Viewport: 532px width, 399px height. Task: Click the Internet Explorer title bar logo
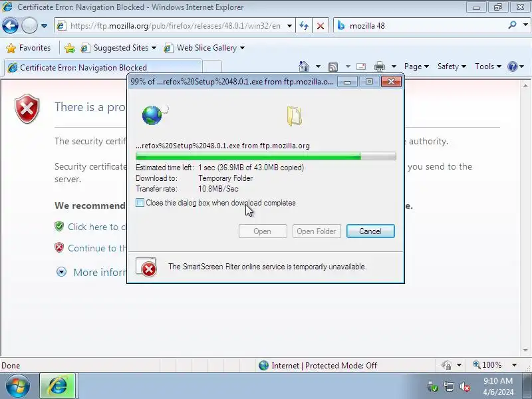coord(7,7)
